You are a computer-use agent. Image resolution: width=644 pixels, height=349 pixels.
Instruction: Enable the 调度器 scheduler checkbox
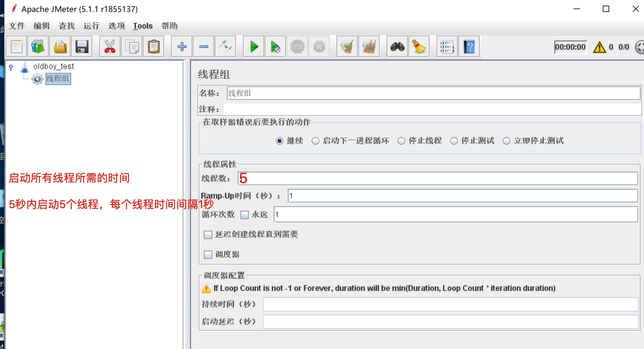[x=208, y=255]
